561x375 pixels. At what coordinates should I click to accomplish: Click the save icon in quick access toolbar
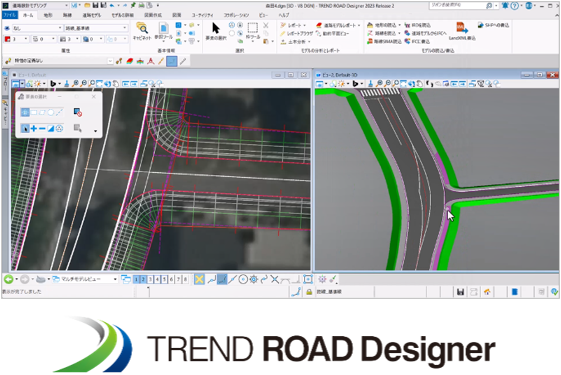point(96,6)
